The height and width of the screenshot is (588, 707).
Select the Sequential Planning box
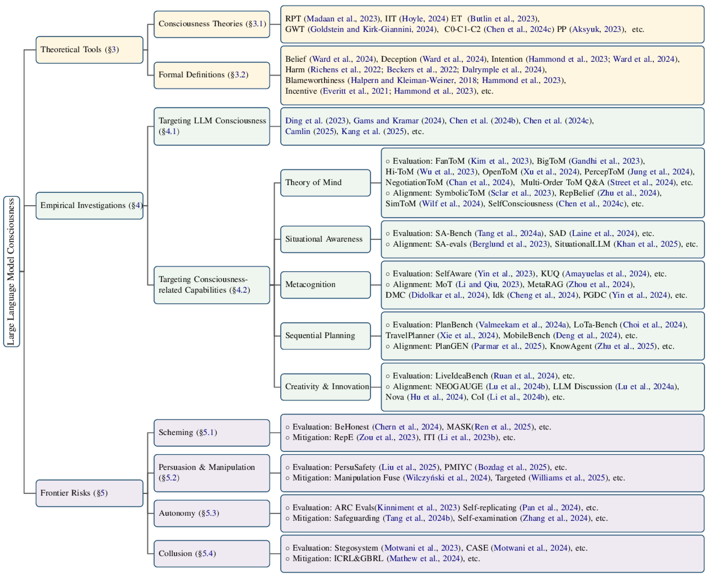coord(325,336)
